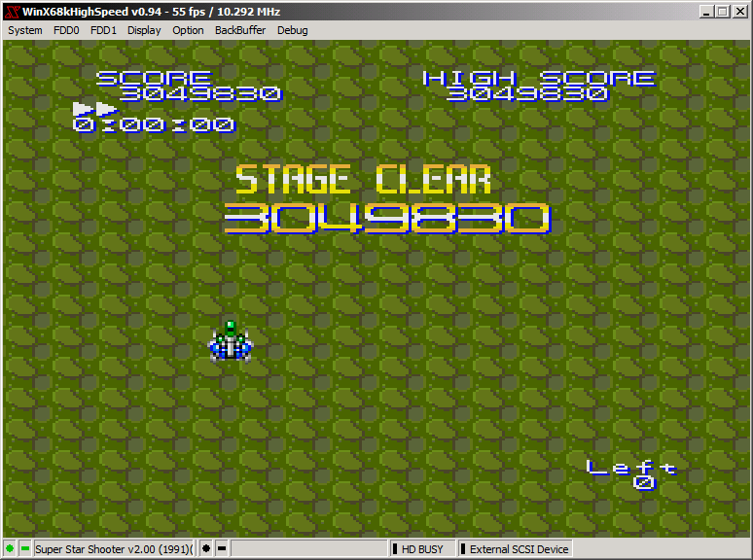This screenshot has width=753, height=560.
Task: Open the BackBuffer menu
Action: tap(240, 30)
